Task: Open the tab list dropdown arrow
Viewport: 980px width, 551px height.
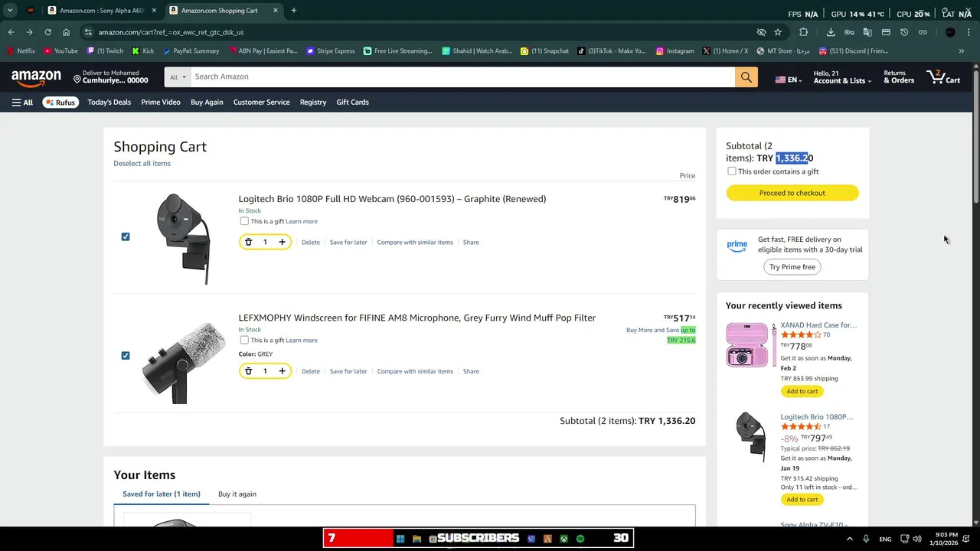Action: pos(10,11)
